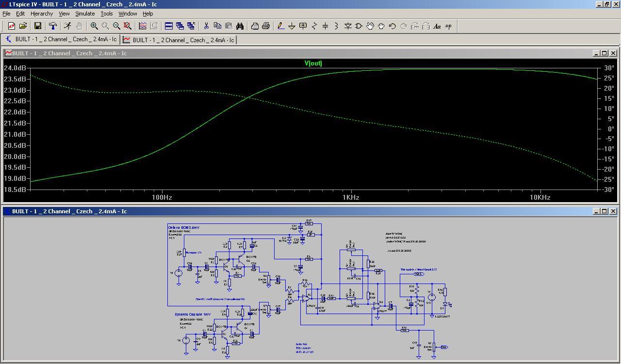
Task: Open the Simulate menu
Action: coord(84,14)
